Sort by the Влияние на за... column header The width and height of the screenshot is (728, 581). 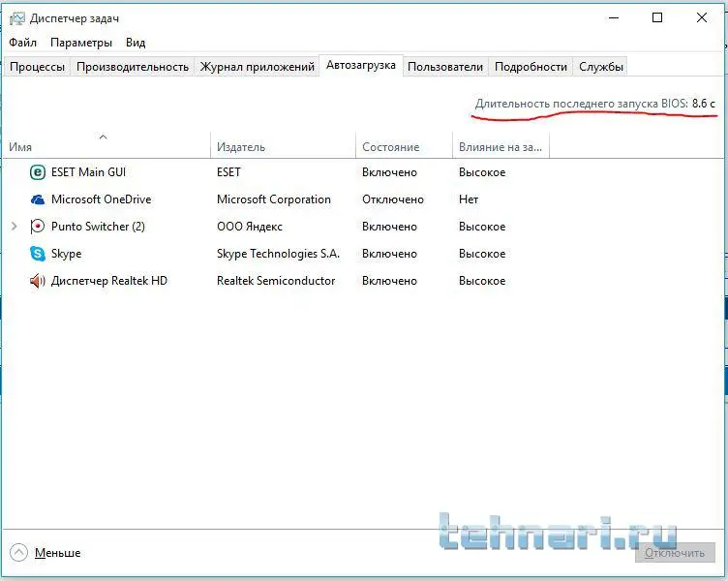pyautogui.click(x=500, y=145)
